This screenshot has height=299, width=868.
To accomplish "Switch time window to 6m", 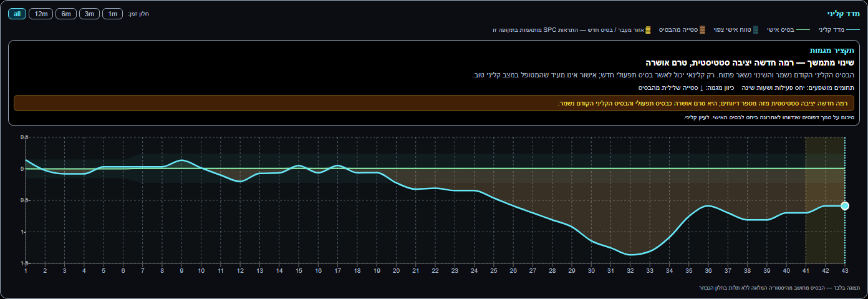I will [x=66, y=14].
